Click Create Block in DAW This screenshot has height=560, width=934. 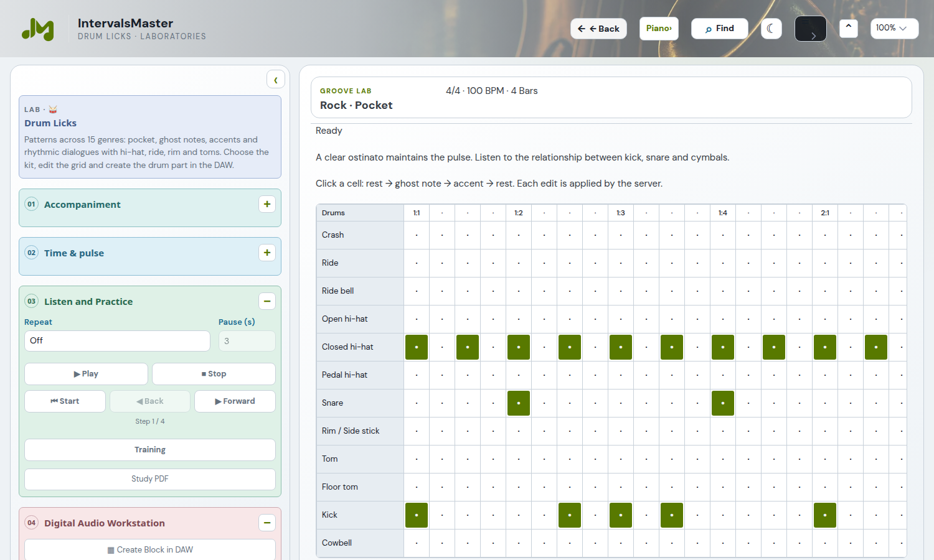(x=150, y=550)
